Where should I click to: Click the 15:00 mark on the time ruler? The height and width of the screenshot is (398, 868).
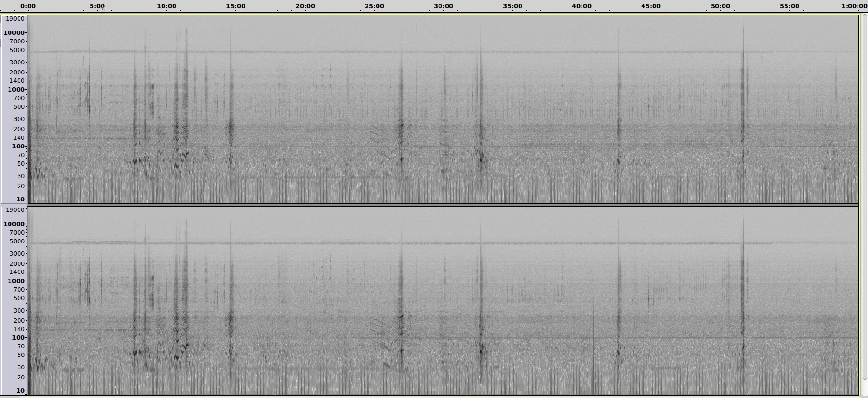(x=235, y=6)
